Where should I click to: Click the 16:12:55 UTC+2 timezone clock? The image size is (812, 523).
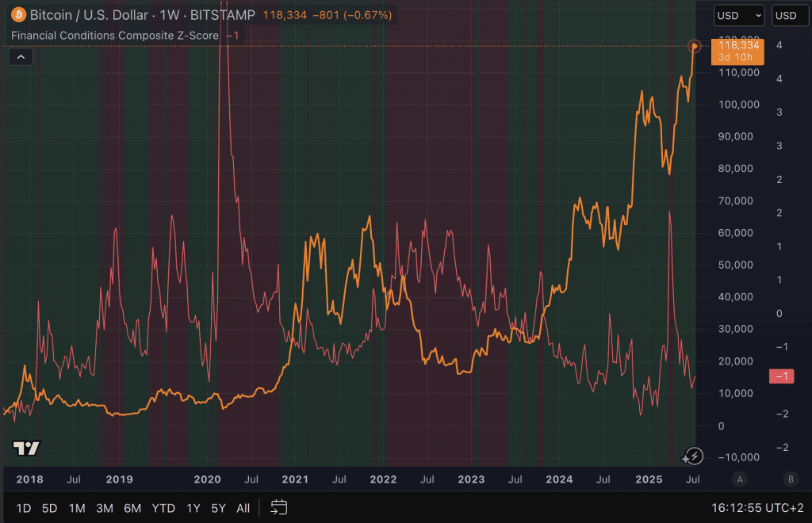coord(757,508)
